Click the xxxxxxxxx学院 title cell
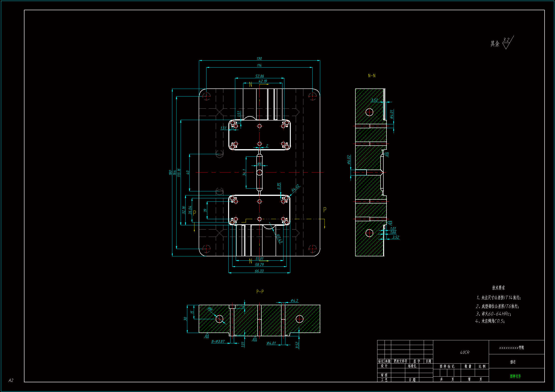 tap(512, 348)
